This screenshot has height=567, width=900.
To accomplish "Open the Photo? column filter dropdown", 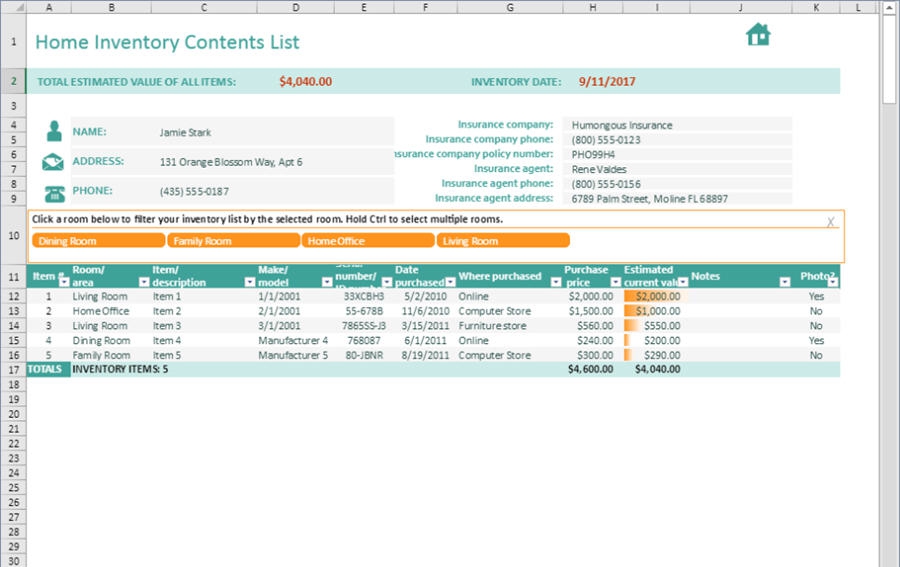I will [832, 283].
